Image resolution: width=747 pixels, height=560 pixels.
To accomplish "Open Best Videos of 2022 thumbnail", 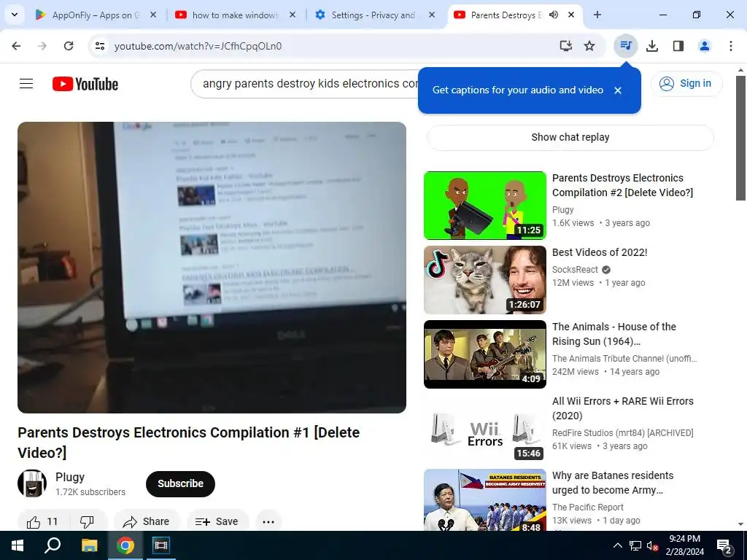I will coord(485,280).
